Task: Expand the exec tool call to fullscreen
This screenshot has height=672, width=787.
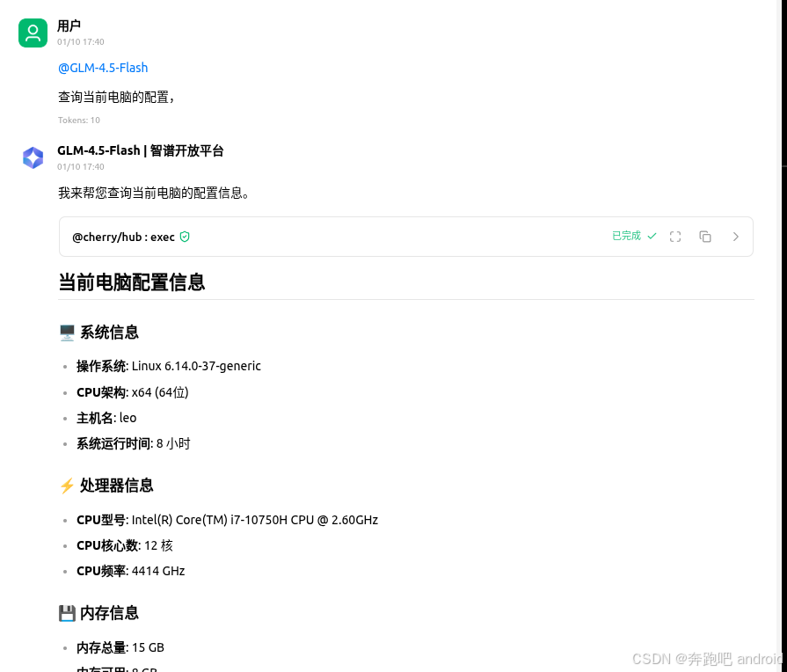Action: tap(675, 237)
